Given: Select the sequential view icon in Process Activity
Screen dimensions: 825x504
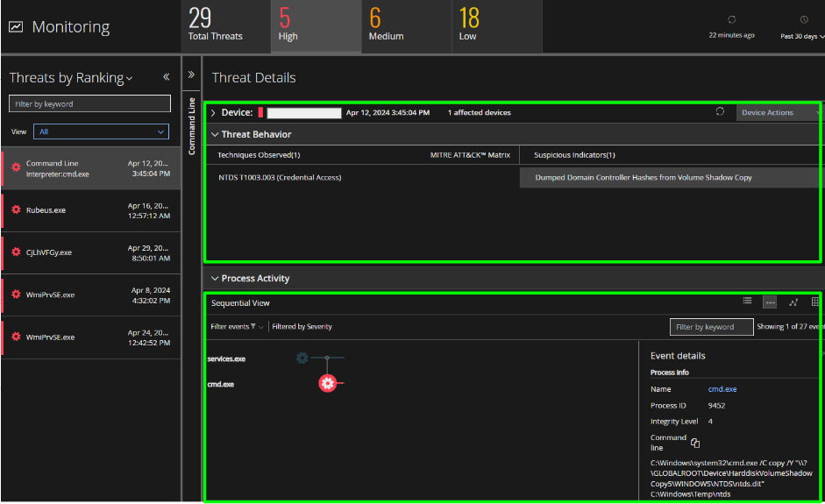Looking at the screenshot, I should click(770, 302).
